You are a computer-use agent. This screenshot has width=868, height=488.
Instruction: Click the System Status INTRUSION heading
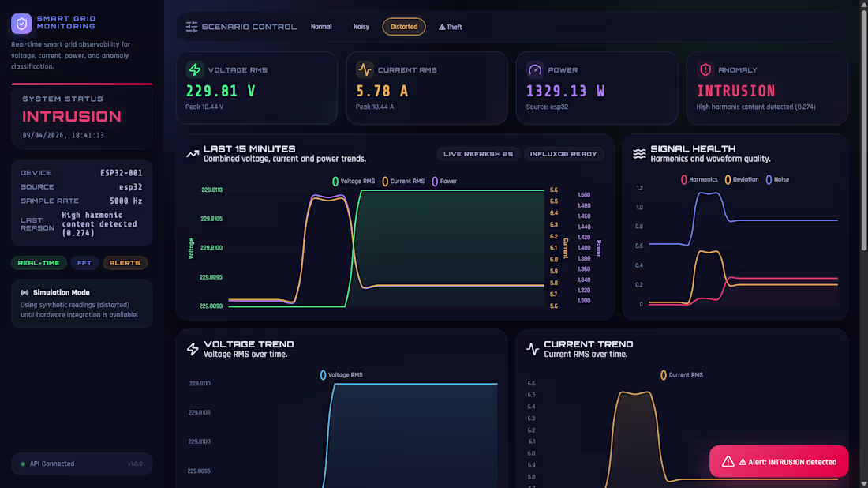[x=71, y=116]
